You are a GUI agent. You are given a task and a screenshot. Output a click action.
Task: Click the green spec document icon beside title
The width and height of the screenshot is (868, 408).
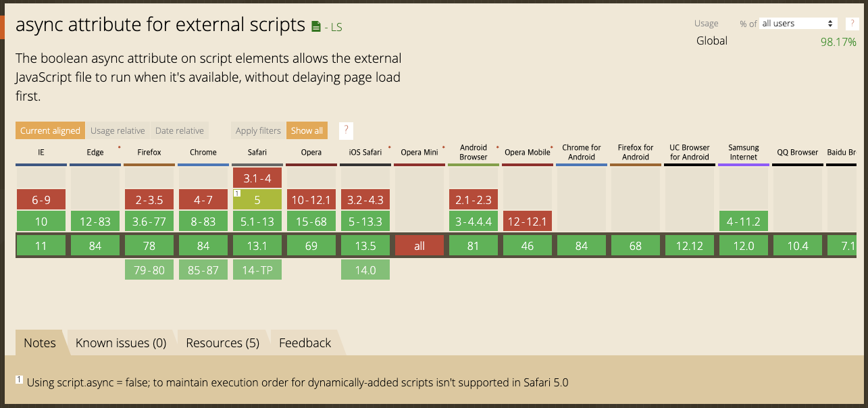click(x=316, y=27)
